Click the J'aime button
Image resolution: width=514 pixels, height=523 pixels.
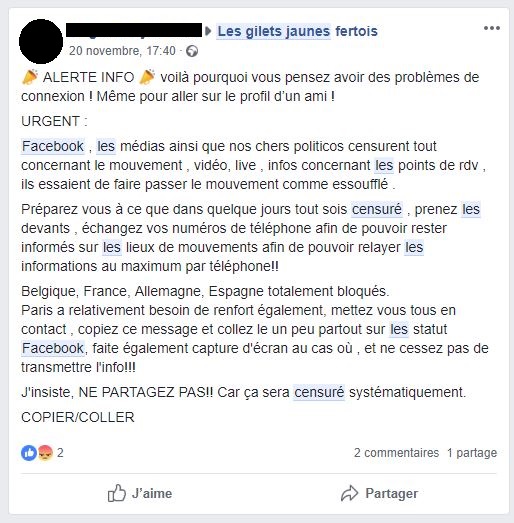[x=140, y=493]
